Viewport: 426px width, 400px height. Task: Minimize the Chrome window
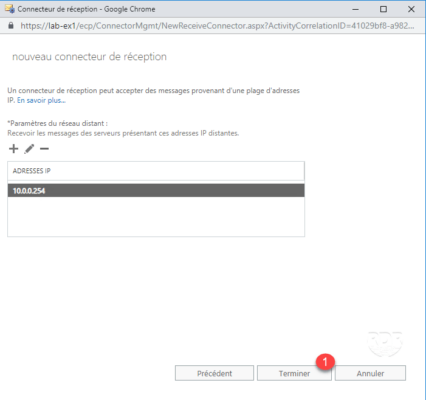tap(356, 9)
